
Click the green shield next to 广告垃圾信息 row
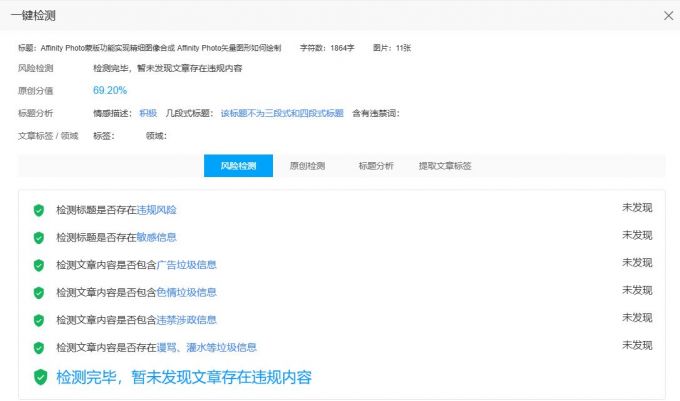click(39, 265)
